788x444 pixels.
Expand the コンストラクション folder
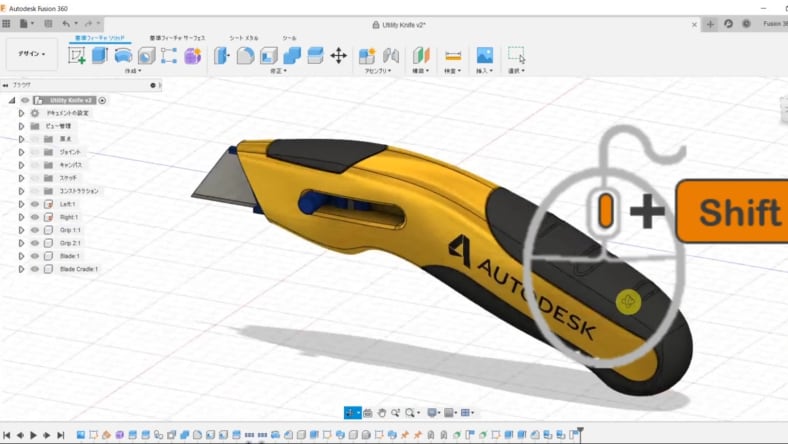click(x=21, y=191)
